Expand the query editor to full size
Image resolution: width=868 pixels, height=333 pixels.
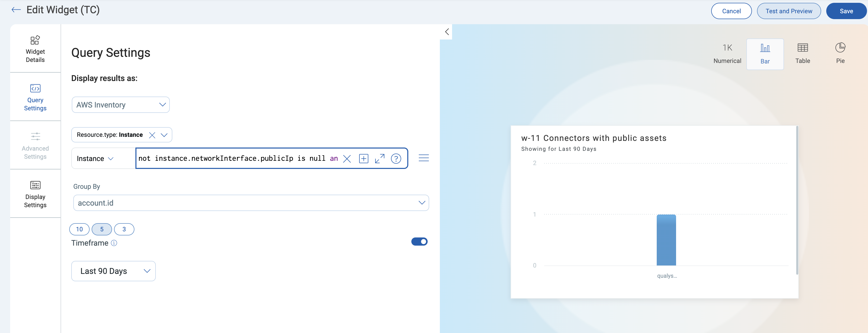[380, 158]
